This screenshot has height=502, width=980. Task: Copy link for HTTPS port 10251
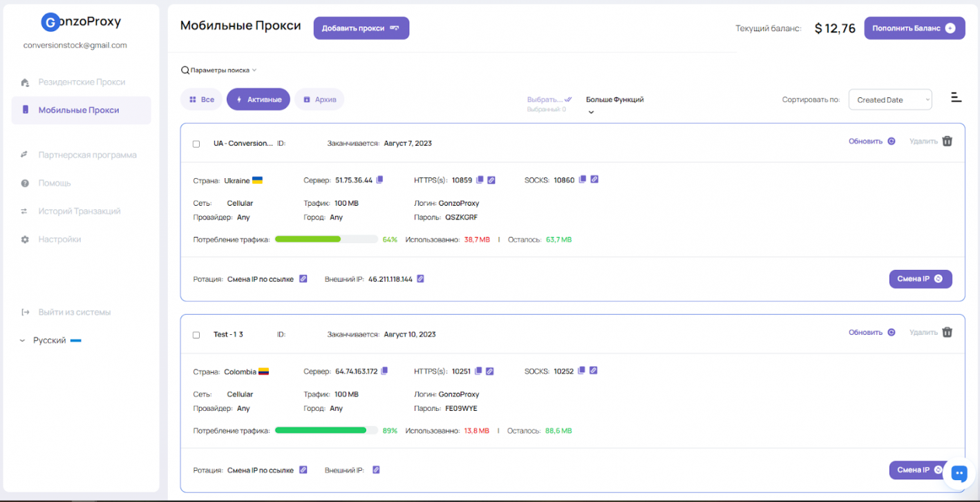click(490, 371)
